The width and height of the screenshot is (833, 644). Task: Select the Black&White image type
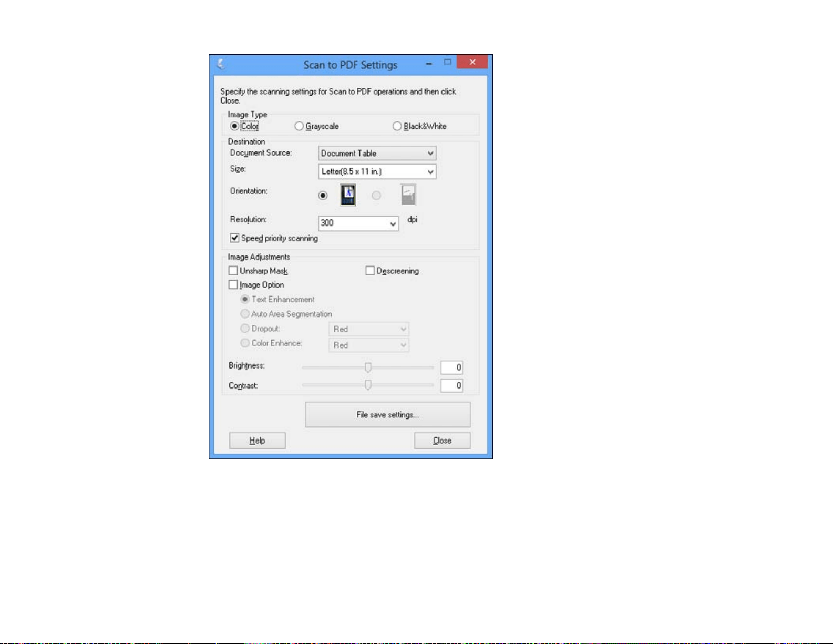420,126
